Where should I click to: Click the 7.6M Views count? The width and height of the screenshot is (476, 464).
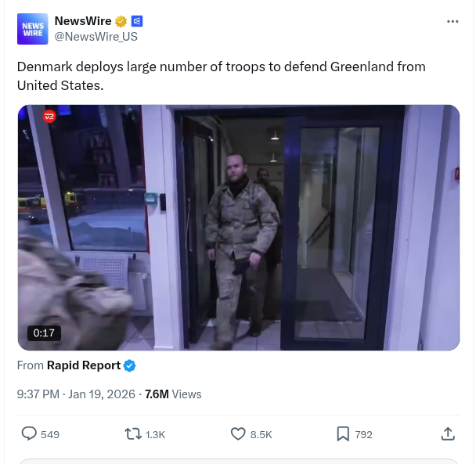(x=173, y=394)
